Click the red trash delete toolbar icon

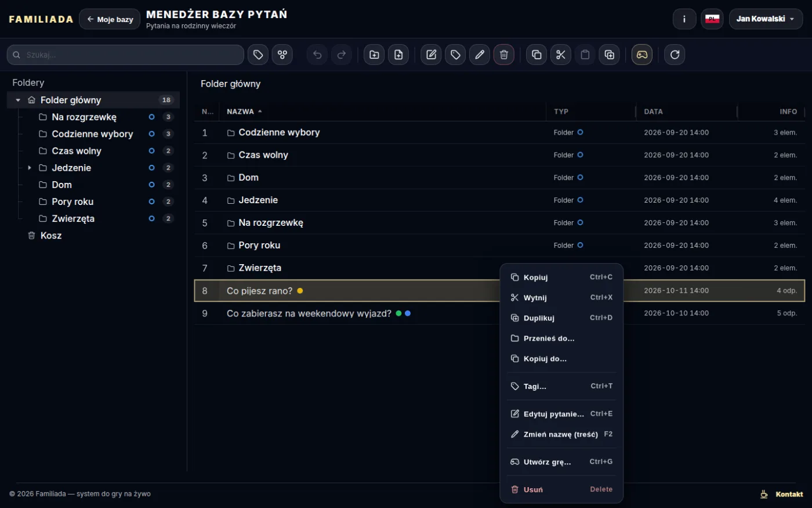503,55
